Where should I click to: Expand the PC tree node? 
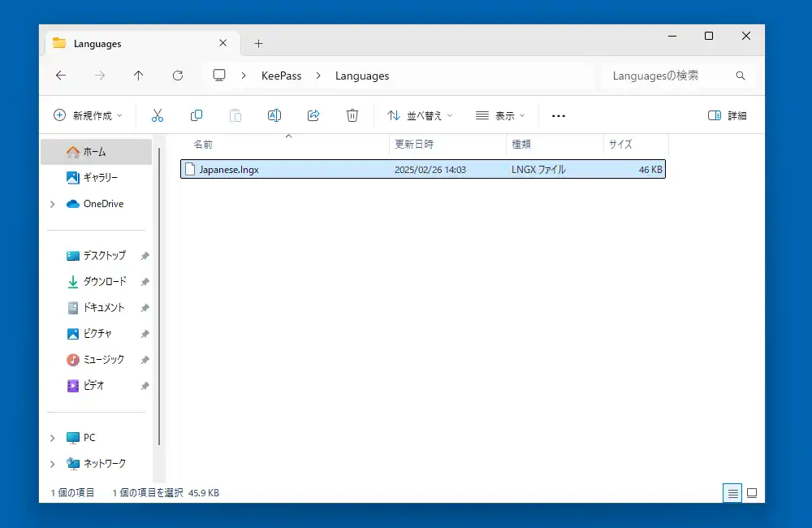(x=52, y=438)
